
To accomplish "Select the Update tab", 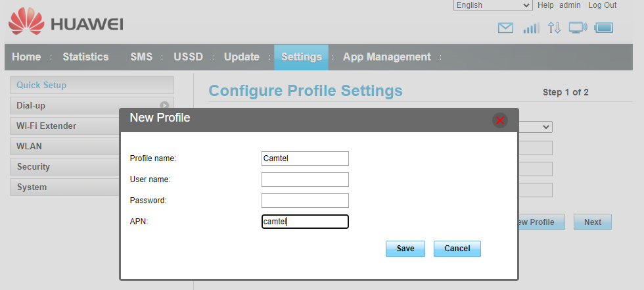I will (x=242, y=57).
